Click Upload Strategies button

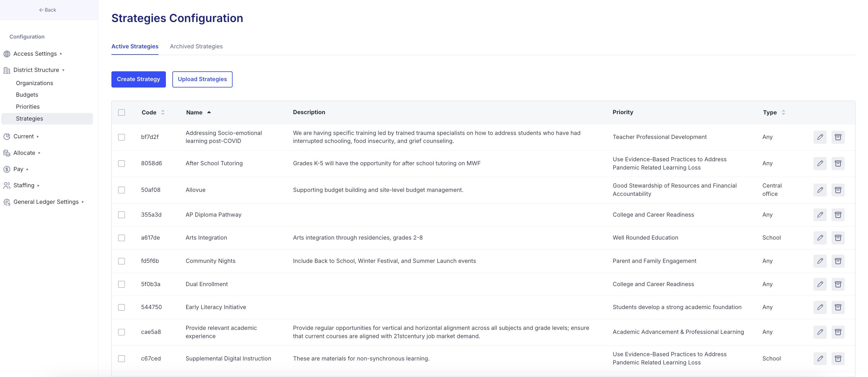click(x=202, y=79)
